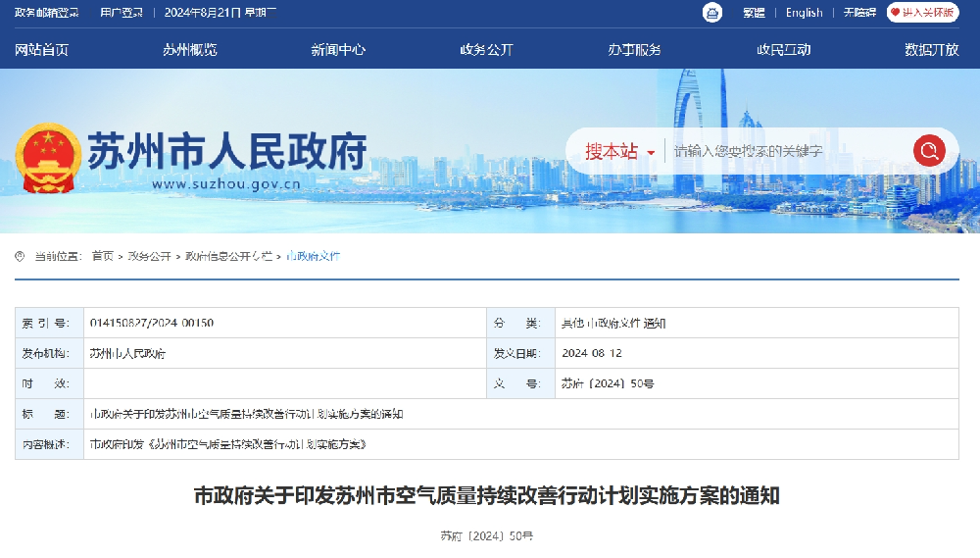Click the red search magnifier button
980x558 pixels.
[928, 151]
